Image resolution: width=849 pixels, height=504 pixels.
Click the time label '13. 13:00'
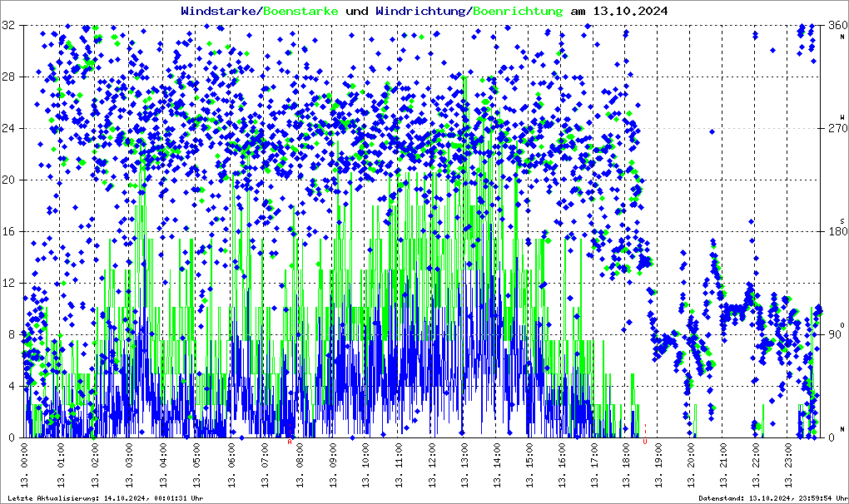464,465
